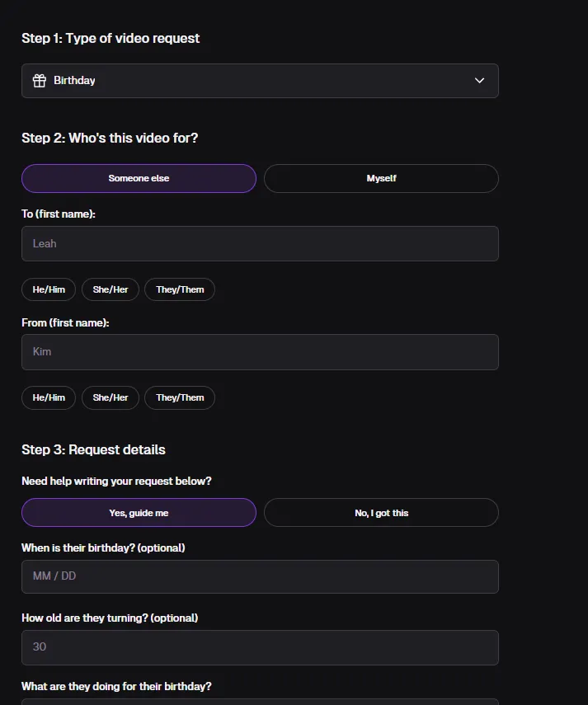Click the 'How old are they turning?' label

pyautogui.click(x=110, y=618)
